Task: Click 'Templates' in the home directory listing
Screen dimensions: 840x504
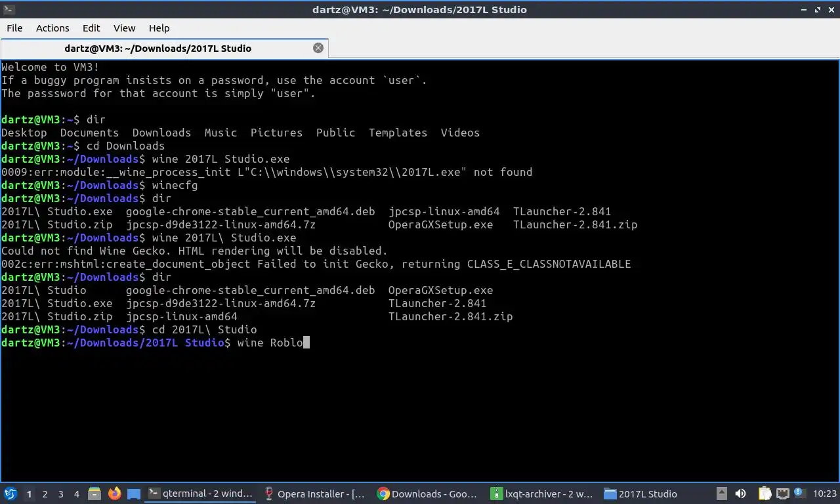Action: coord(398,133)
